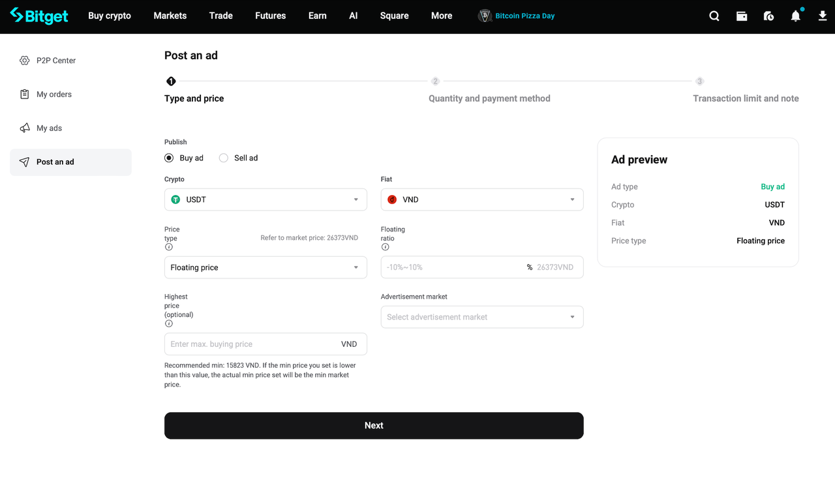Click the Ad preview heading

click(x=639, y=160)
